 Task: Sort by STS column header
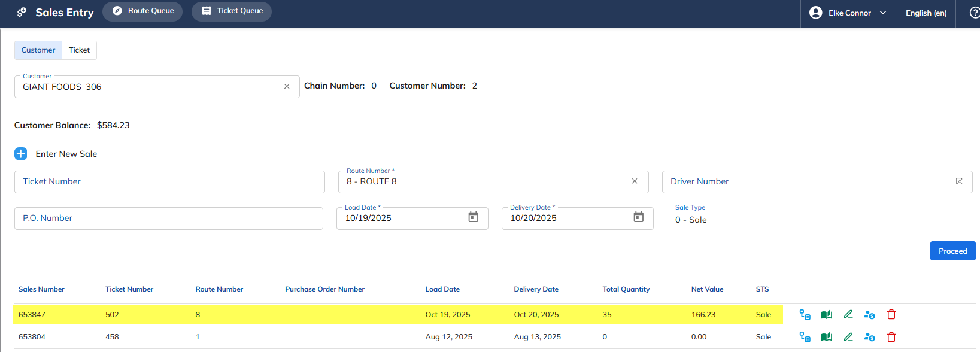coord(762,289)
